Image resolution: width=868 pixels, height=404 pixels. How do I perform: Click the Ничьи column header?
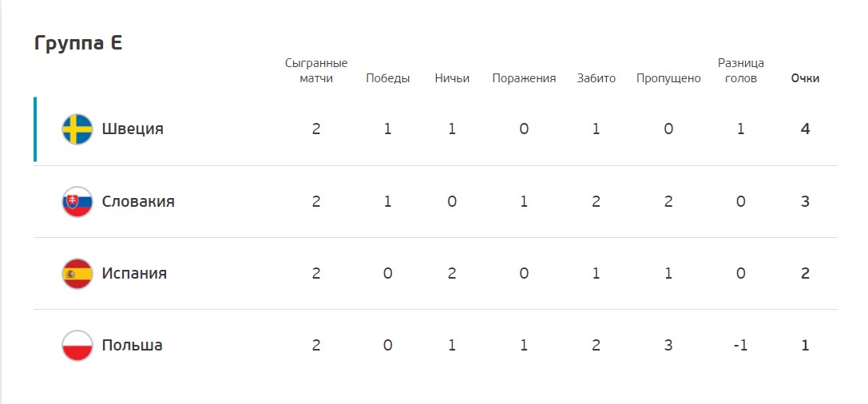click(452, 78)
